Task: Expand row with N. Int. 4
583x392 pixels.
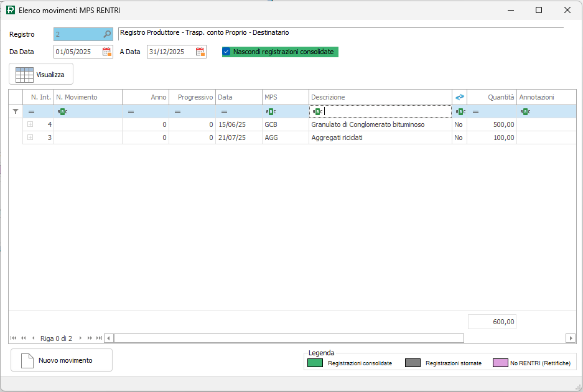Action: 29,124
